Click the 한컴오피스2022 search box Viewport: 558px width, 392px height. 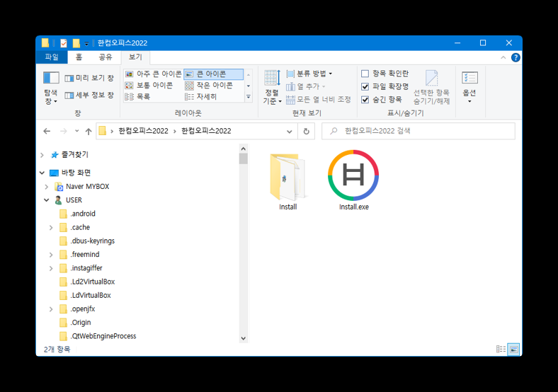tap(418, 131)
